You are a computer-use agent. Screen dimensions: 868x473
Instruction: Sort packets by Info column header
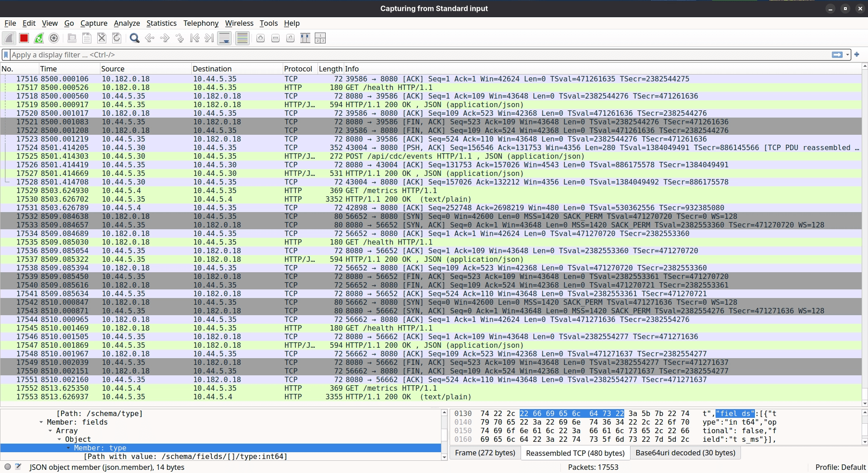(602, 69)
